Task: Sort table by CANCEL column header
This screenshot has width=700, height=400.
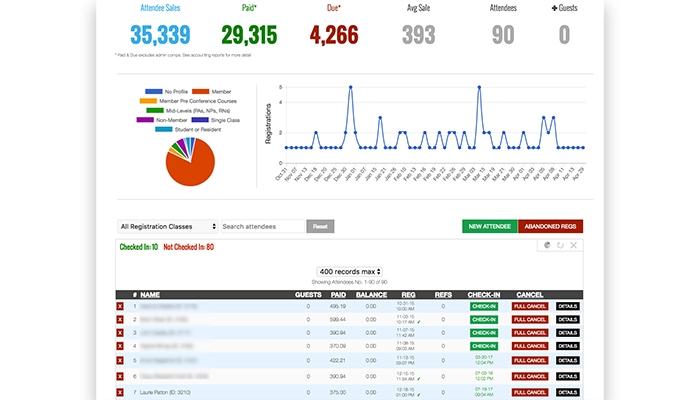Action: point(530,295)
